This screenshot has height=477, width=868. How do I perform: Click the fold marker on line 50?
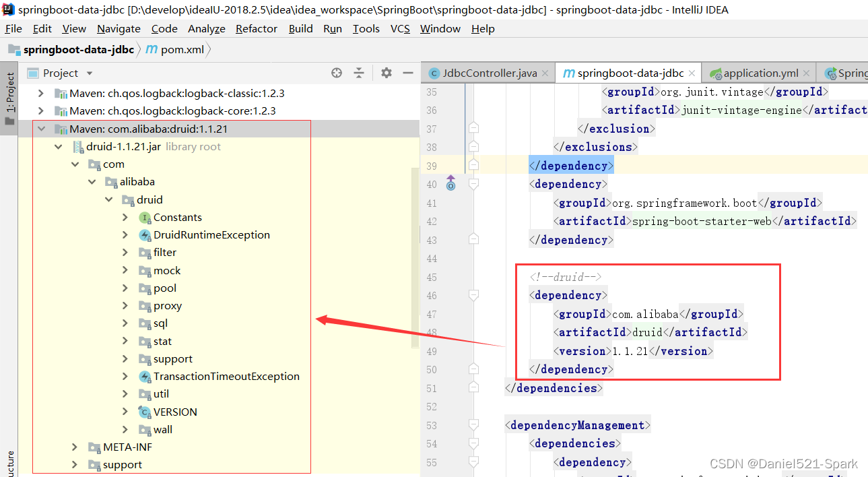[474, 369]
